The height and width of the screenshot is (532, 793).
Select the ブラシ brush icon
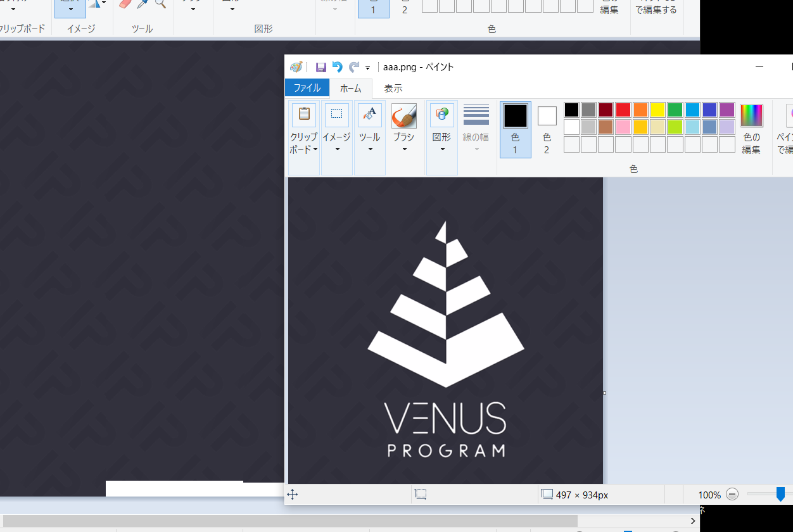tap(404, 115)
